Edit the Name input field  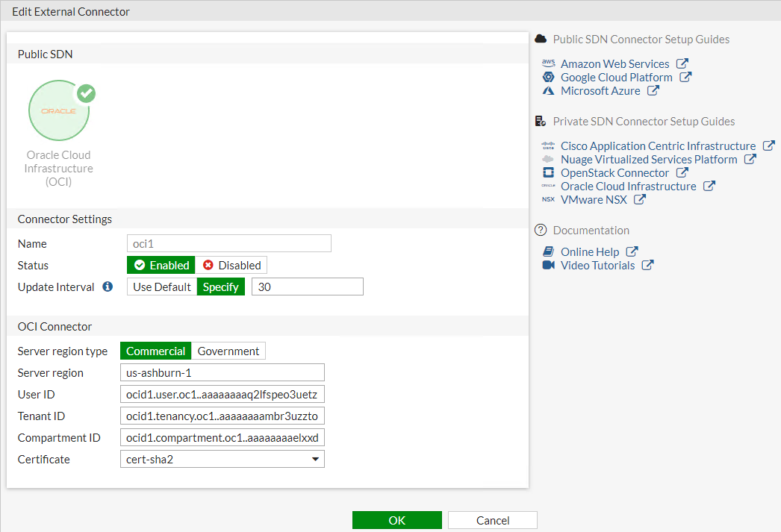pyautogui.click(x=228, y=243)
